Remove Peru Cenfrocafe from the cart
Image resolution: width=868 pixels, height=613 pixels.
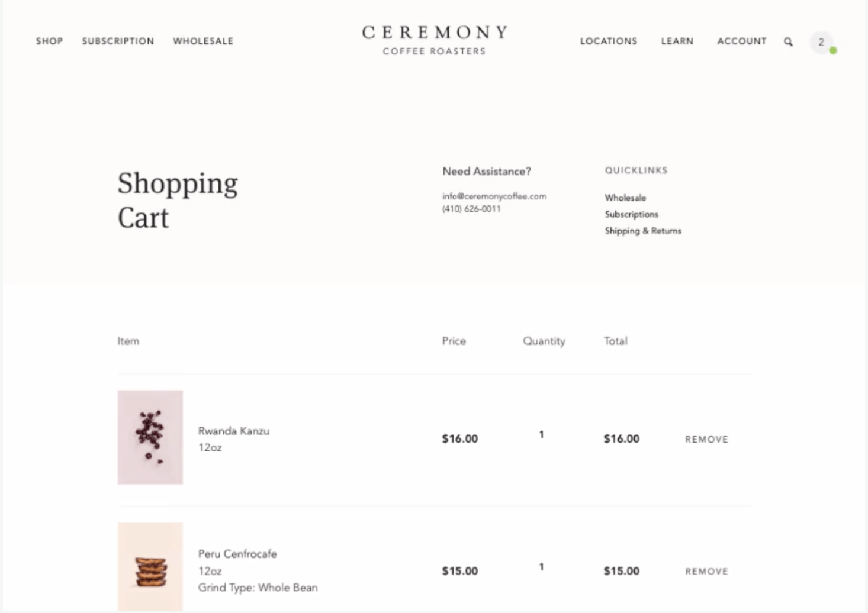pos(706,572)
